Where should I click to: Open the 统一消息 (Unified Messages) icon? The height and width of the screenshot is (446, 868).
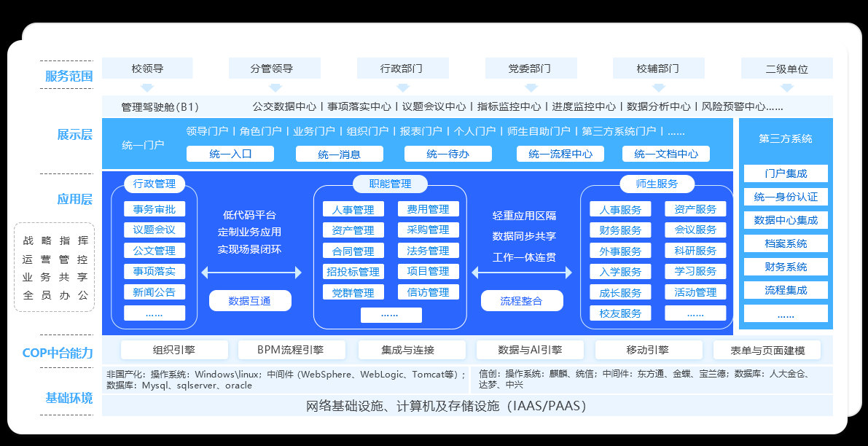339,153
